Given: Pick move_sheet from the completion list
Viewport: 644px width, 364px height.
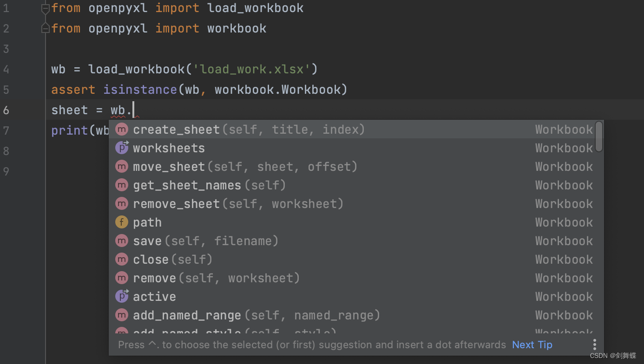Looking at the screenshot, I should 352,167.
